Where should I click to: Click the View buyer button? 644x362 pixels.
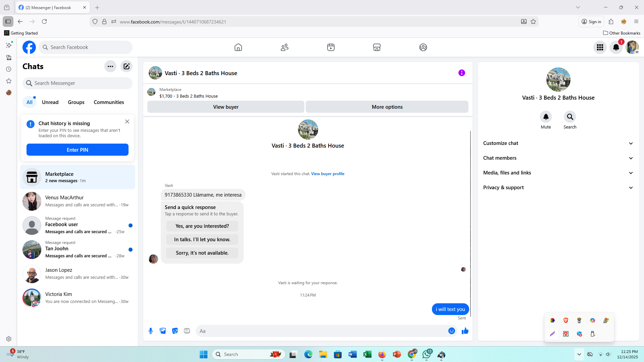click(226, 107)
